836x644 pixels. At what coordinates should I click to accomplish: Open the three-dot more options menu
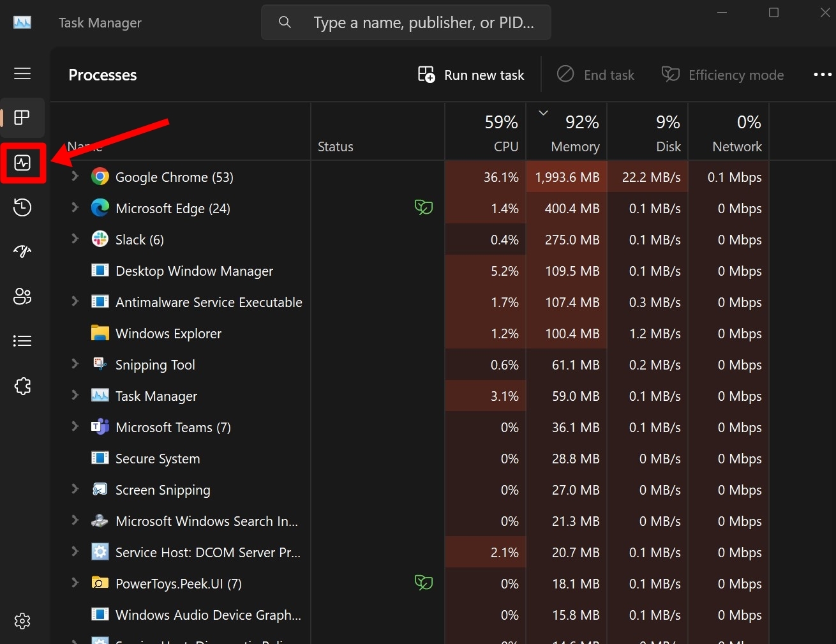pos(823,75)
